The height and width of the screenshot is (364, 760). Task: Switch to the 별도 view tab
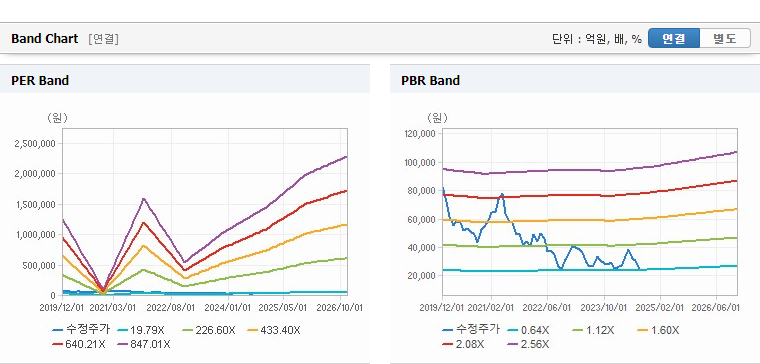coord(725,38)
